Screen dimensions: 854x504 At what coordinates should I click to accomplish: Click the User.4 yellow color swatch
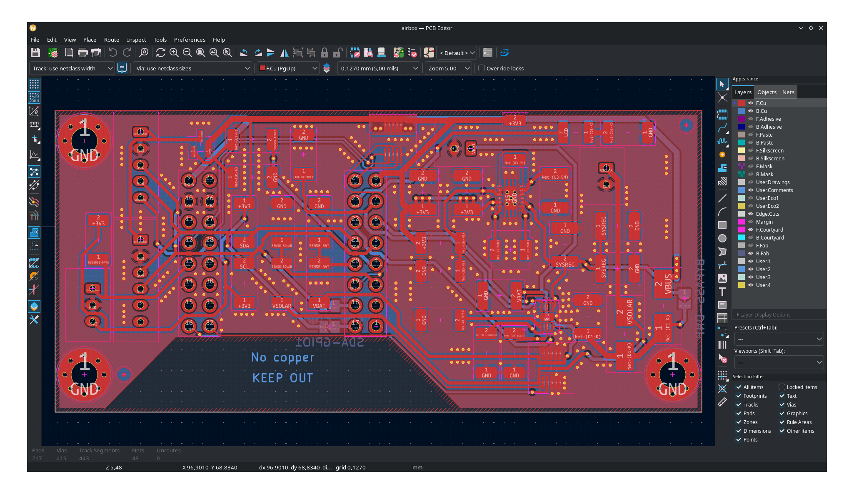pos(742,285)
